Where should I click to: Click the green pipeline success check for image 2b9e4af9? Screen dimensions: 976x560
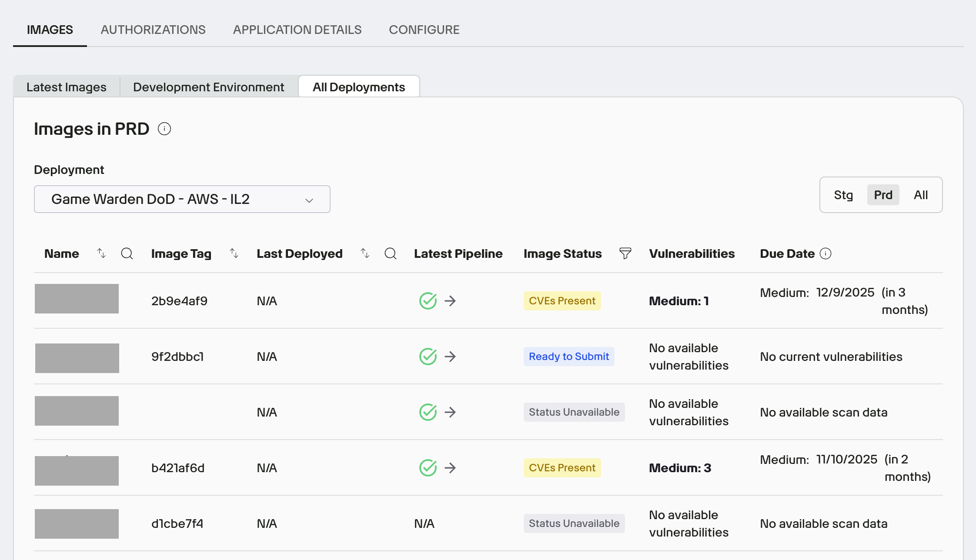tap(428, 300)
